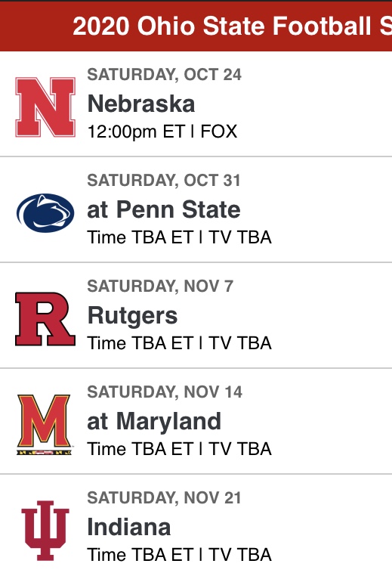Click the Saturday, Nov 7 date label
This screenshot has height=576, width=392.
tap(160, 286)
